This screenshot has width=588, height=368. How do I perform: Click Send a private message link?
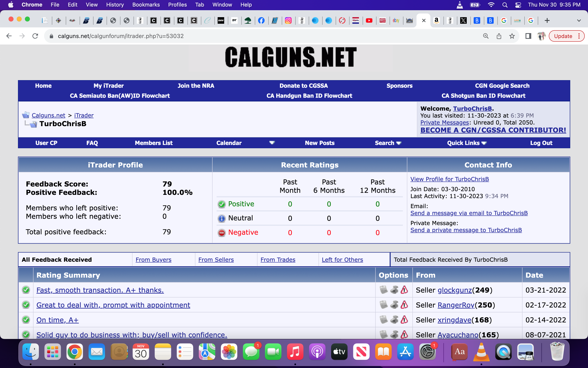coord(466,230)
